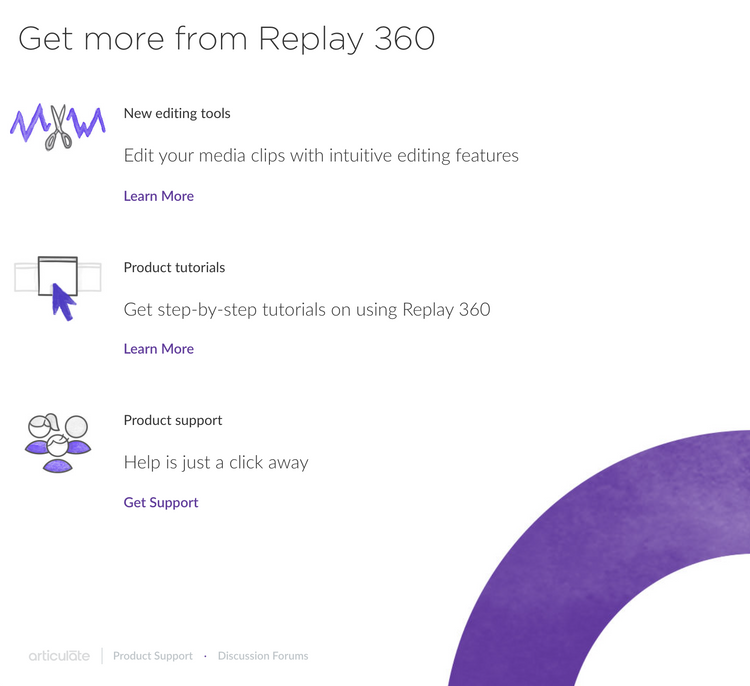This screenshot has height=686, width=750.
Task: Click the scissors and waveform editing icon
Action: (x=57, y=126)
